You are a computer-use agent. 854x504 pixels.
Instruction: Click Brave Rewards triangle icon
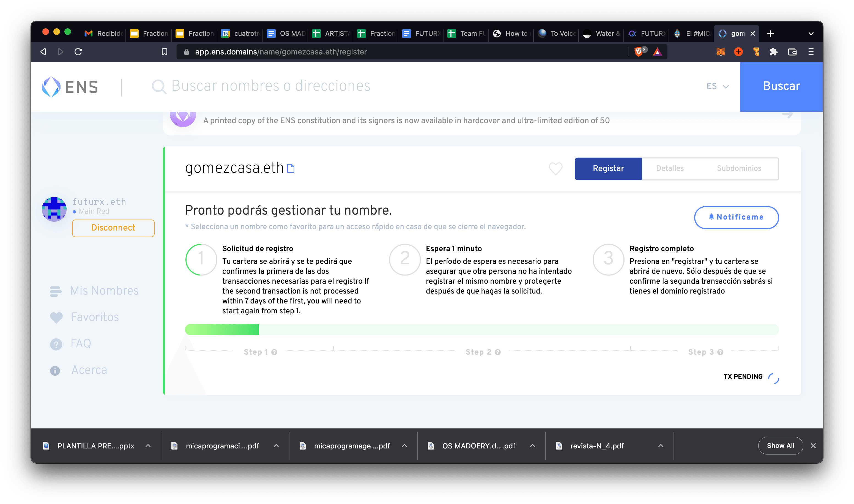(x=657, y=52)
